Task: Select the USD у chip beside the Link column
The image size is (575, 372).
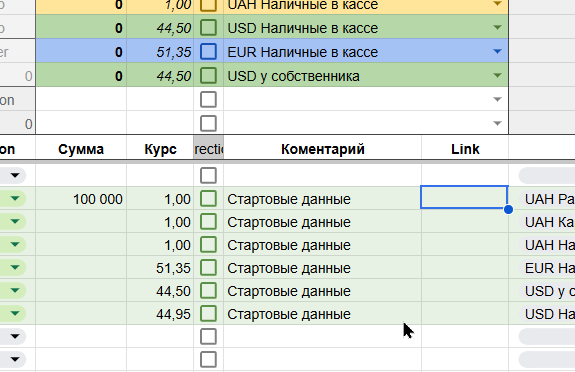Action: (x=547, y=291)
